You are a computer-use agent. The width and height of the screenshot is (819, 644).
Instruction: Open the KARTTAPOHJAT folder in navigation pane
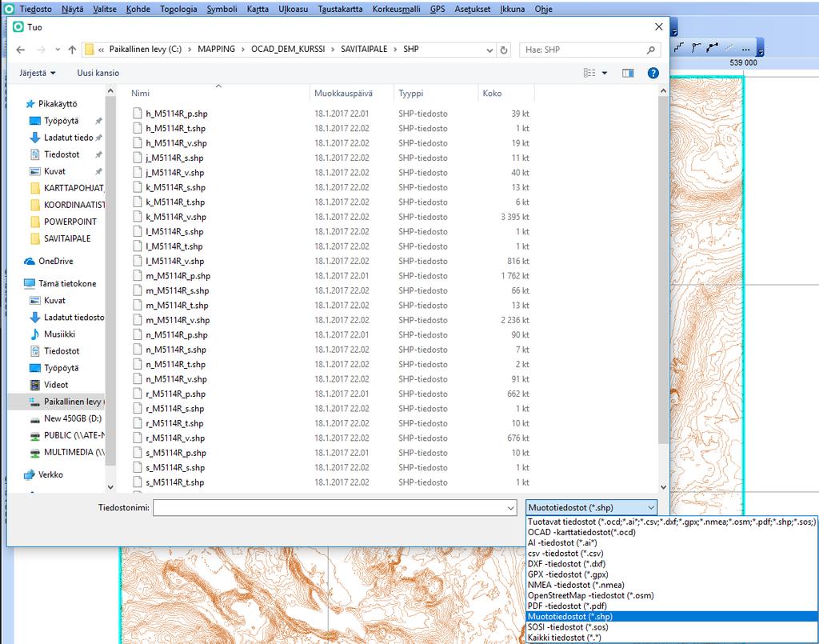click(74, 188)
